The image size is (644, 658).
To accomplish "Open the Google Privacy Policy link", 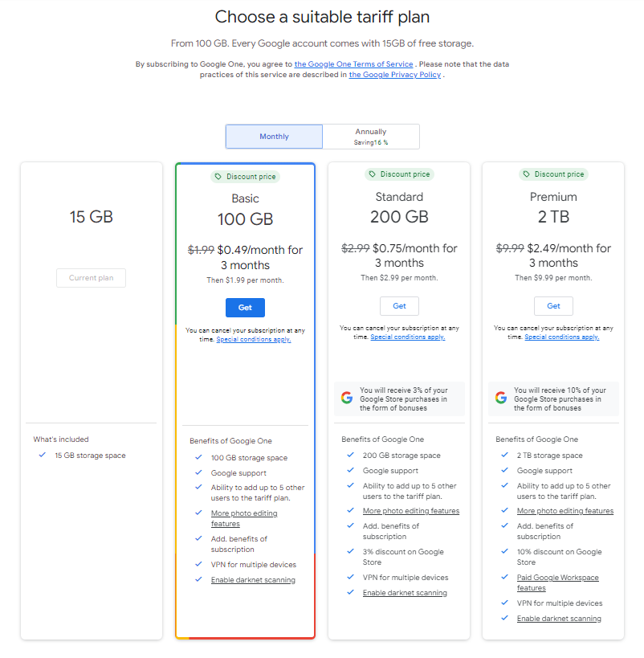I will pyautogui.click(x=394, y=75).
